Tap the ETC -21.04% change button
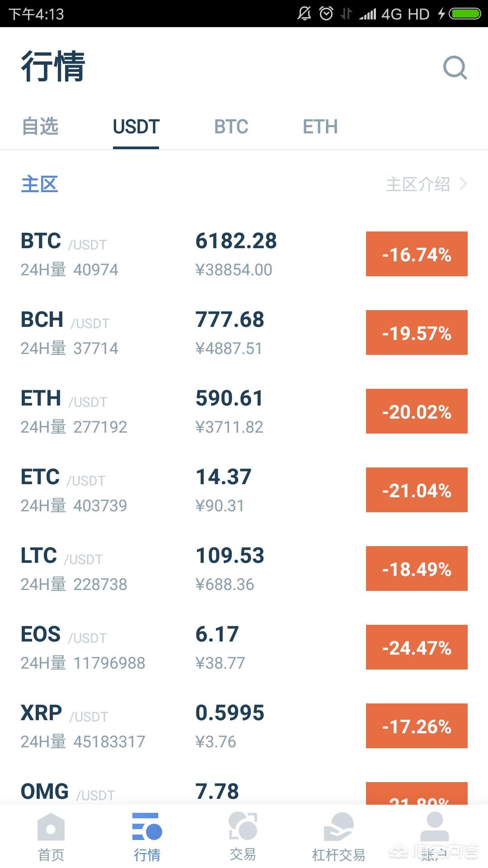 416,490
